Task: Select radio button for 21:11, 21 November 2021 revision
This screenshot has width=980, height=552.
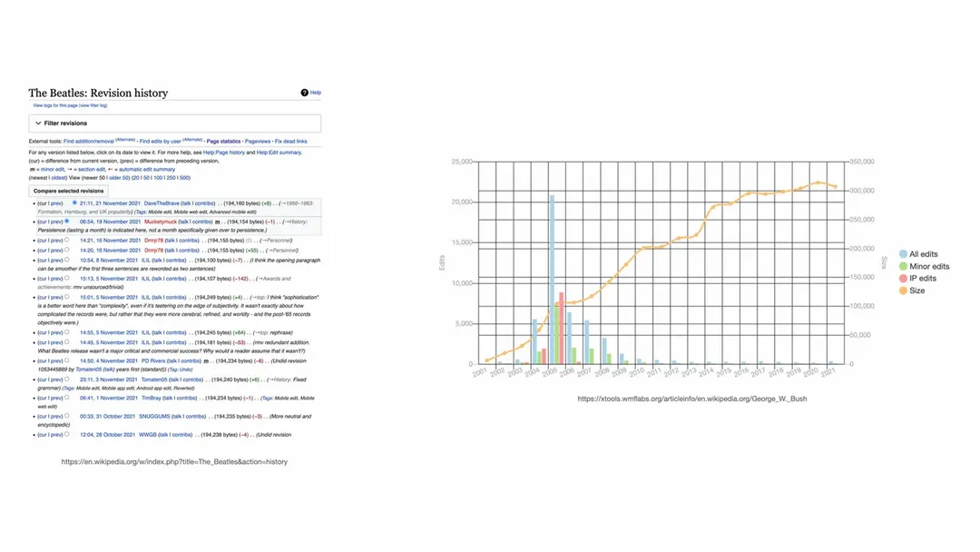Action: point(74,202)
